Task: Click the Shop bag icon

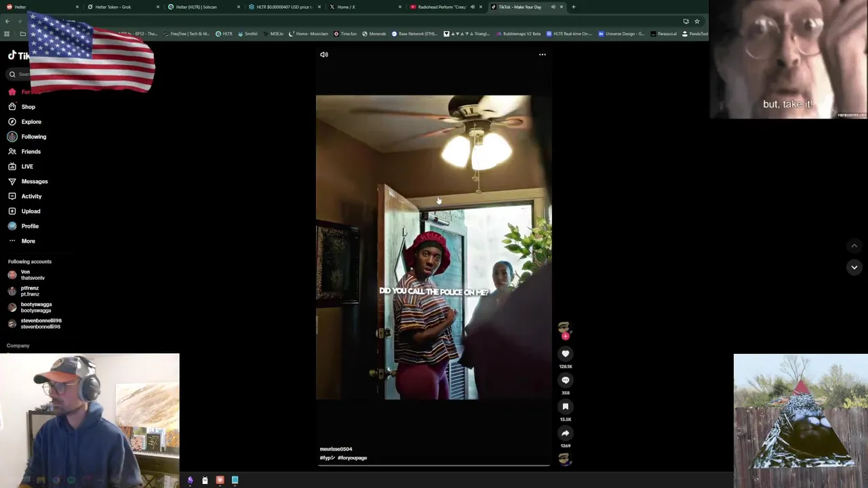Action: tap(12, 106)
